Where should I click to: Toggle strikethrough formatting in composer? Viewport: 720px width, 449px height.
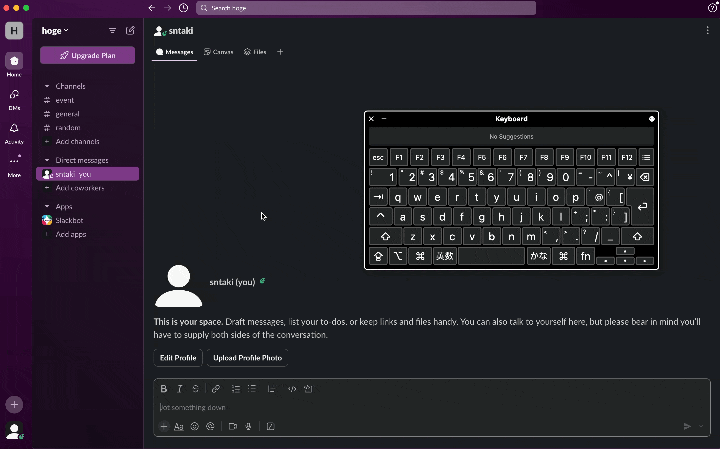pos(196,389)
